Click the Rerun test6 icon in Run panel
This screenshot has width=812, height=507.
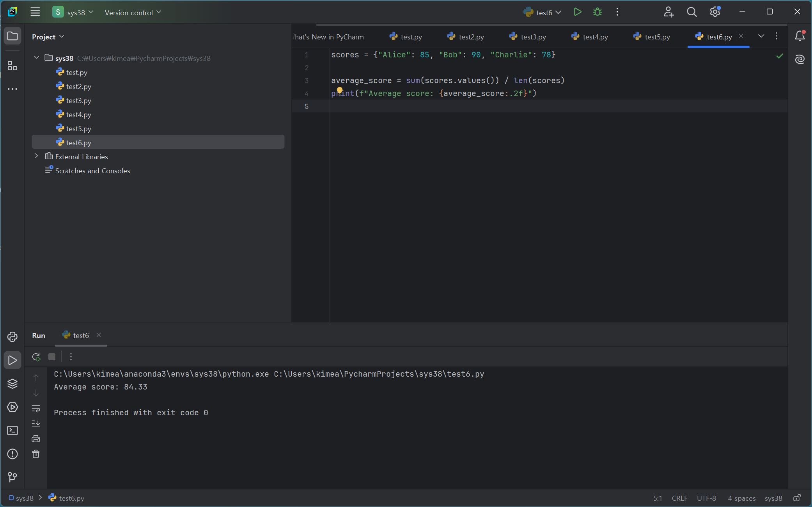tap(36, 357)
